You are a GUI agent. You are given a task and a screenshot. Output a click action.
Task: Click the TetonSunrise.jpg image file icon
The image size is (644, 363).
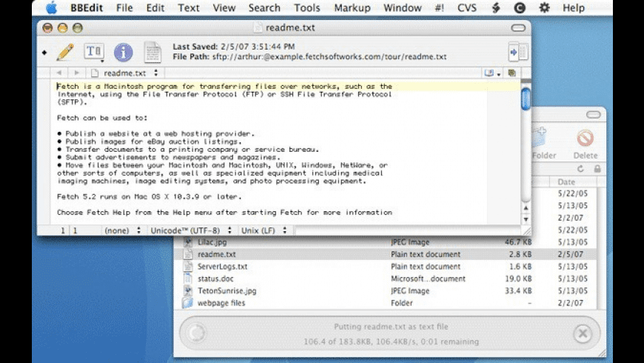pos(188,290)
